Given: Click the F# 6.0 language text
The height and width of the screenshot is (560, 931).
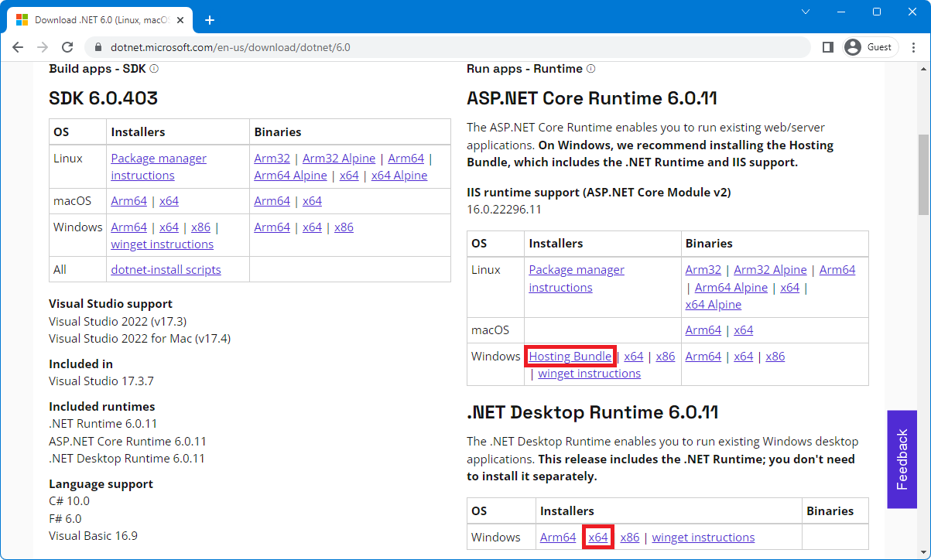Looking at the screenshot, I should (65, 518).
